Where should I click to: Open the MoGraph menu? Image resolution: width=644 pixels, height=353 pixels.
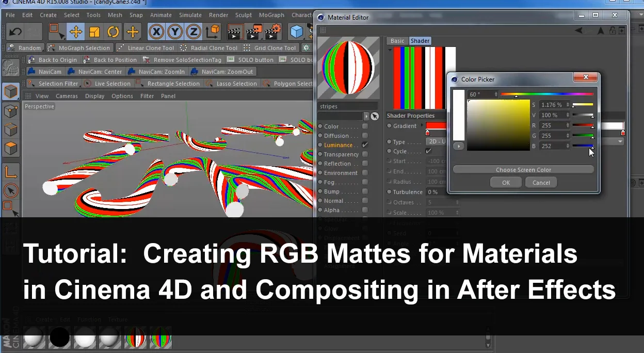click(271, 15)
